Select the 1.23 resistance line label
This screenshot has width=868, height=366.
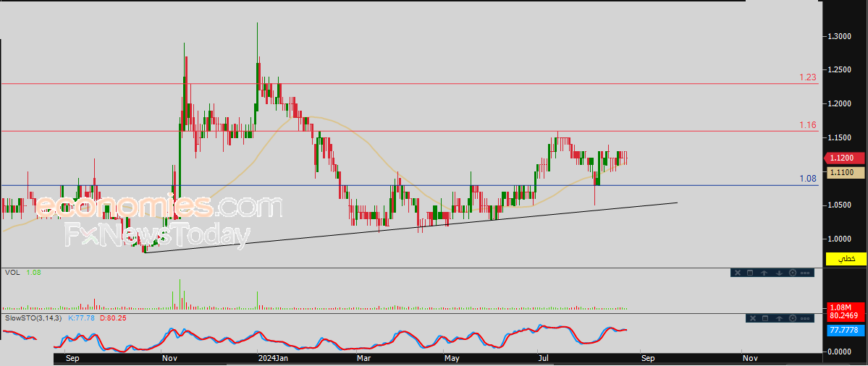(808, 77)
